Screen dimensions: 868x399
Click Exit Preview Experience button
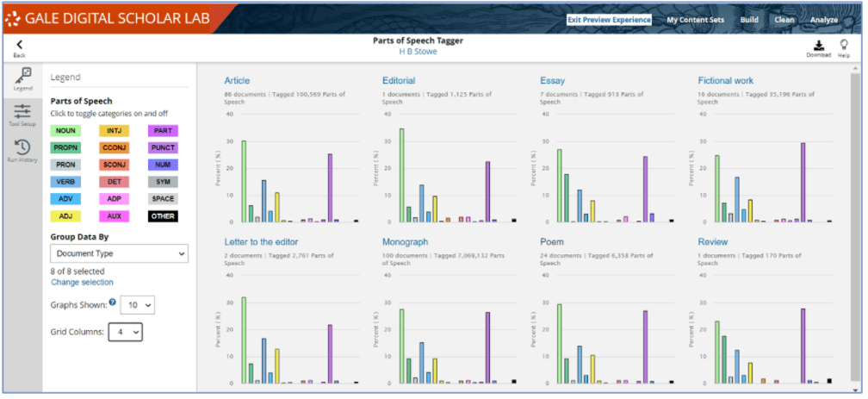point(609,20)
